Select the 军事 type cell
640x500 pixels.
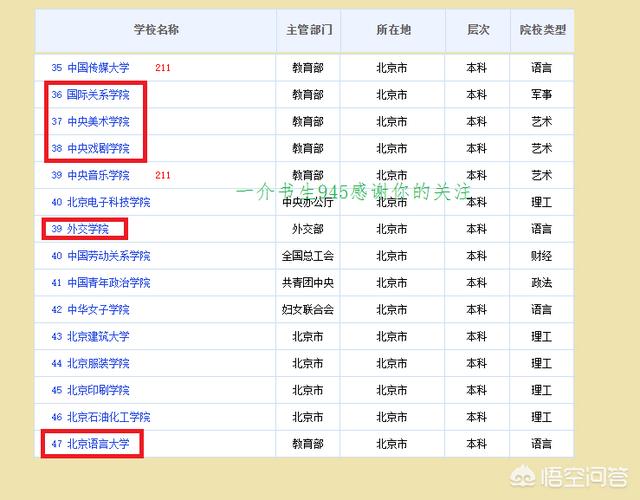point(541,95)
